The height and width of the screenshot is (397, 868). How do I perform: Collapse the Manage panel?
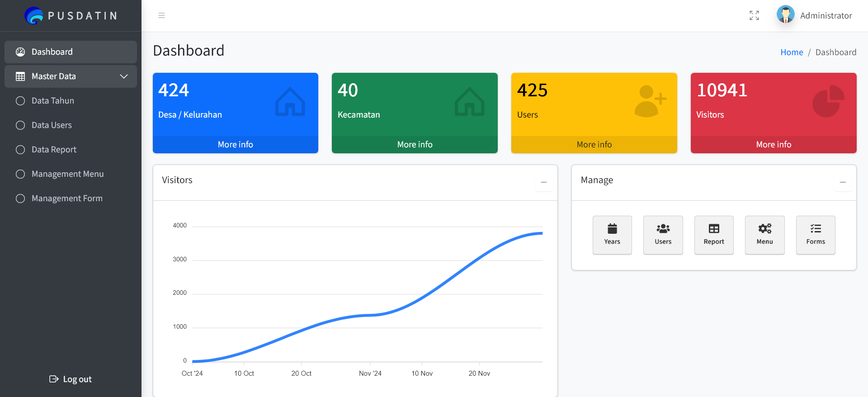pos(843,182)
